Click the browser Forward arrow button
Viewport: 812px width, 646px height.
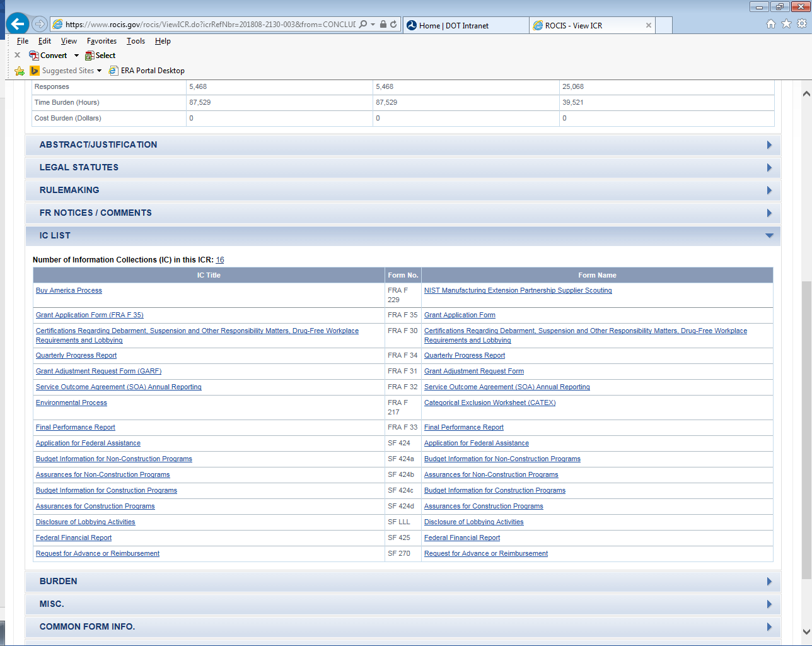[x=40, y=25]
